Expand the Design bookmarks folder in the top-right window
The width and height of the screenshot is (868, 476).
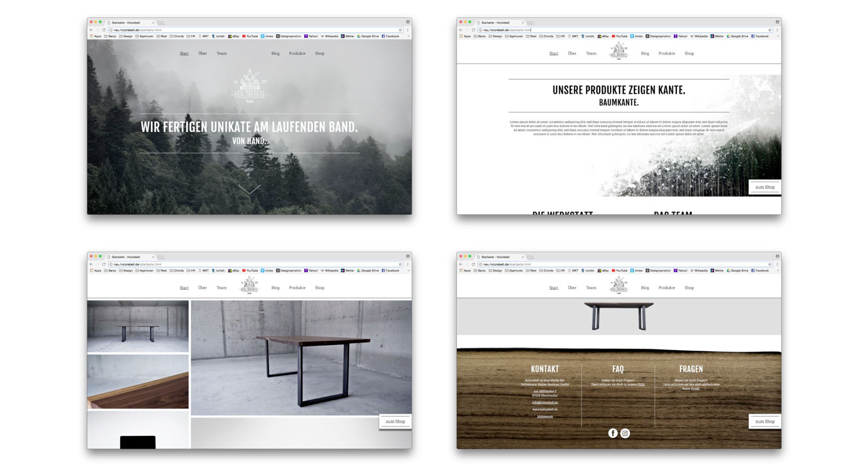point(495,36)
